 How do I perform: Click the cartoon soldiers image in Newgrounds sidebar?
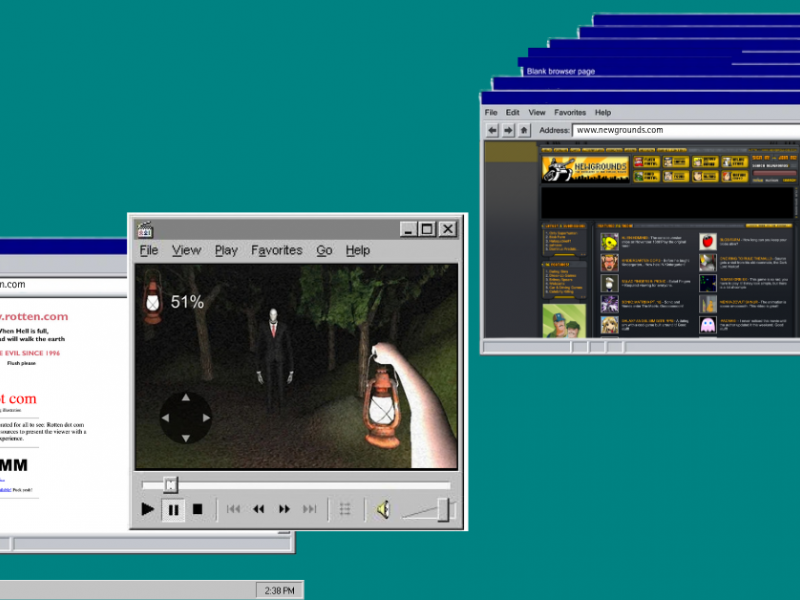coord(564,321)
